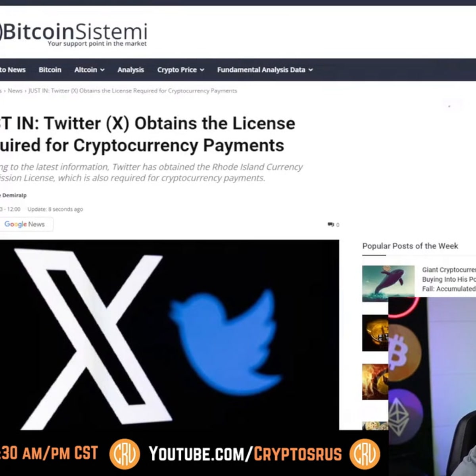Screen dimensions: 476x476
Task: Click the Twitter license article headline
Action: (148, 134)
